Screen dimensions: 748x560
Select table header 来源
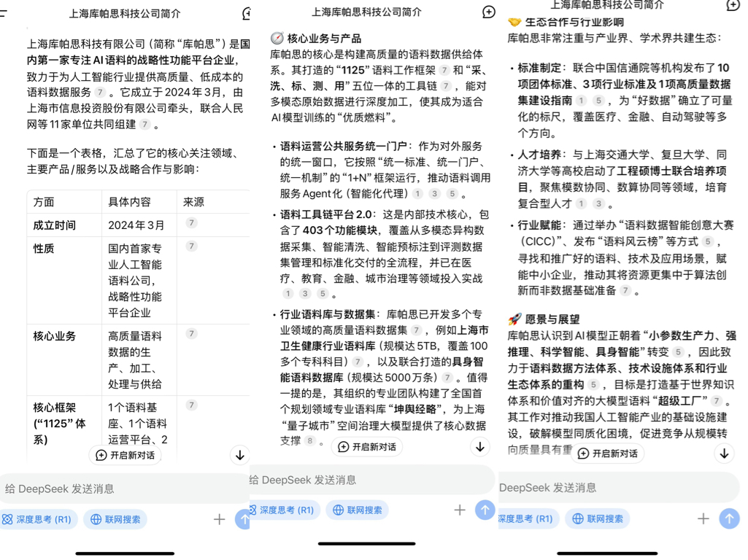tap(193, 202)
